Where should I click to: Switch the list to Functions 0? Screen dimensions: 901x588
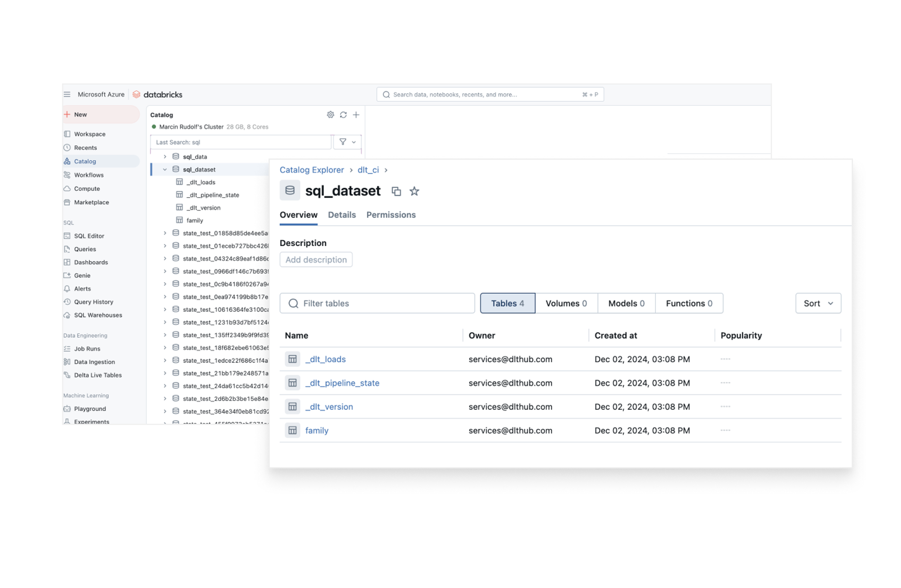[689, 303]
